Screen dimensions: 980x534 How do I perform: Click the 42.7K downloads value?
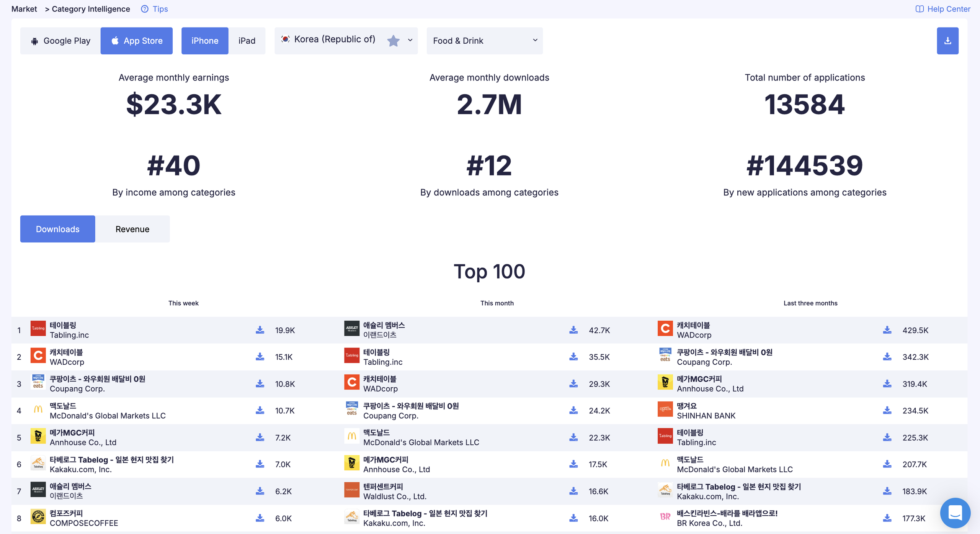tap(599, 330)
